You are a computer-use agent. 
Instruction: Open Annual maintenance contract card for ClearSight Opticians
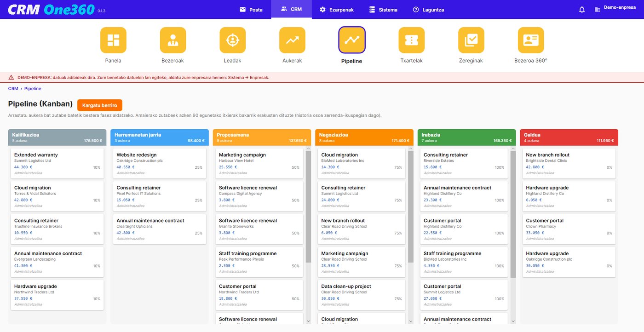(160, 229)
